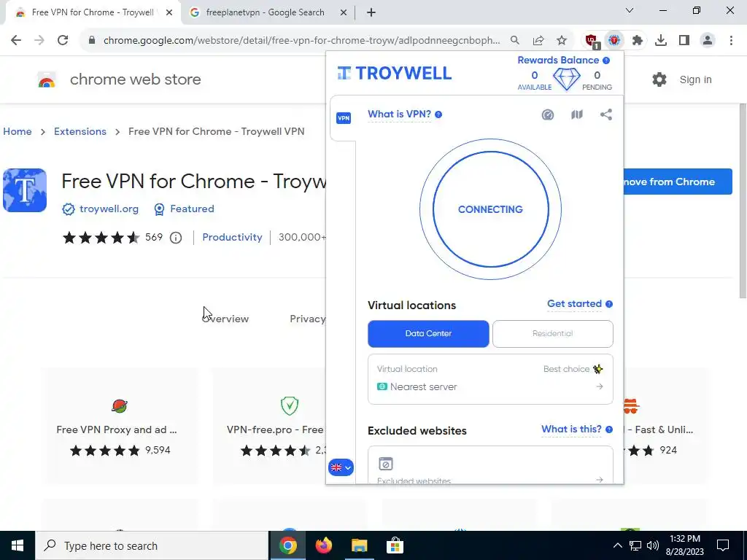Open the Windows notification center

pyautogui.click(x=723, y=545)
